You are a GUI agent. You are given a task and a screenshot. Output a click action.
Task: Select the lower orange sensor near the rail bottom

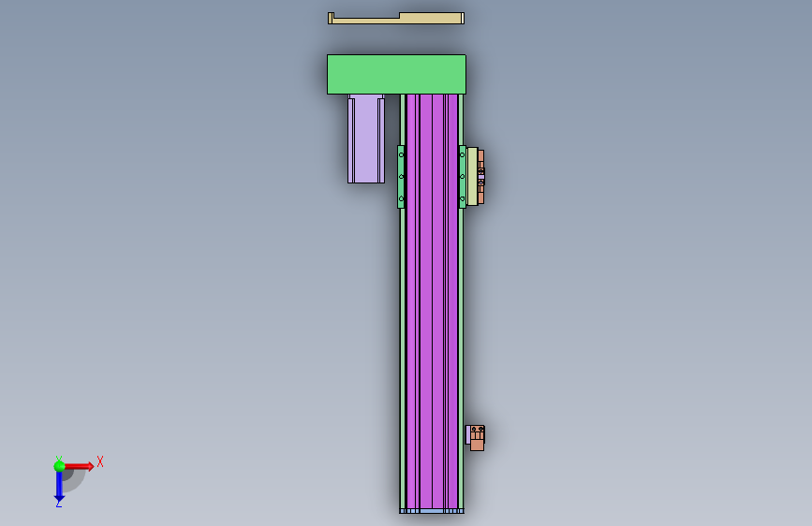pyautogui.click(x=477, y=438)
